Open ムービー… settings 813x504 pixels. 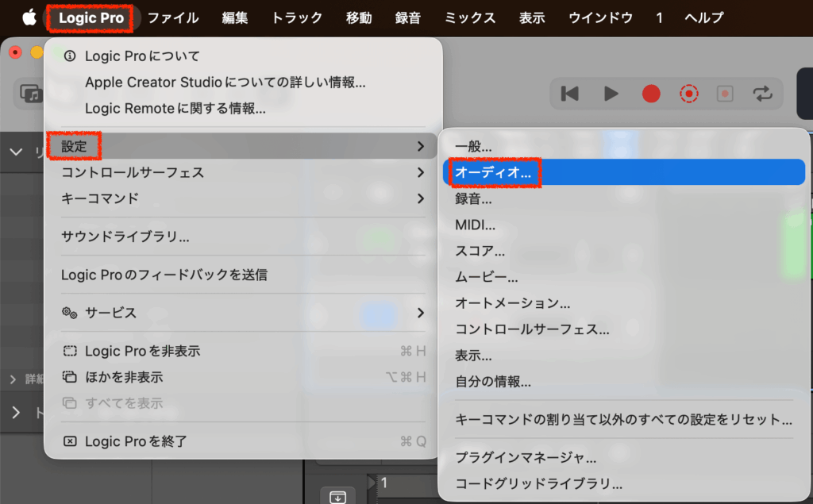624,278
